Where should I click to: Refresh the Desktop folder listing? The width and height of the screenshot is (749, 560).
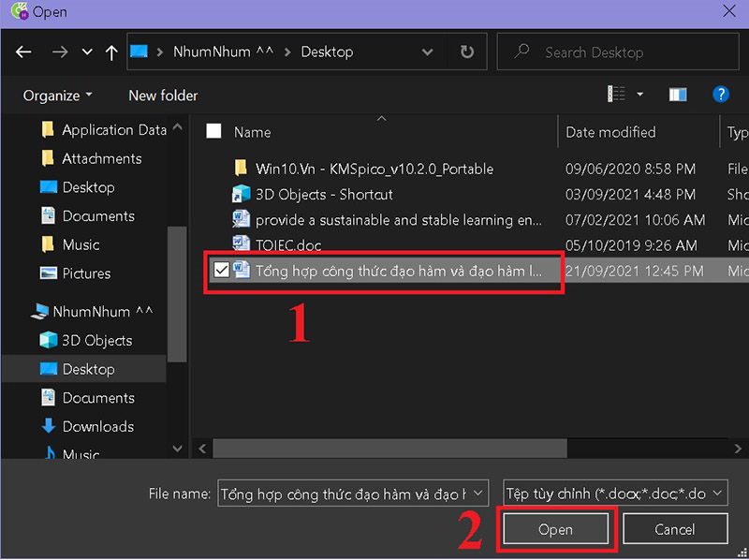[x=467, y=52]
